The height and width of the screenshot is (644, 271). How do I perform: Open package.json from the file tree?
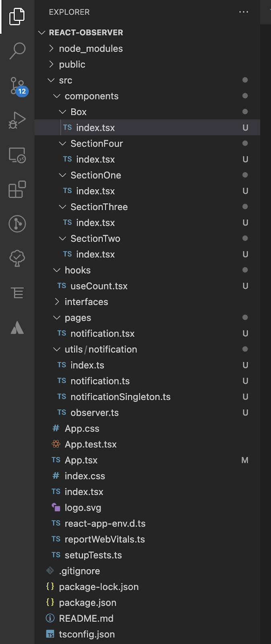(88, 603)
